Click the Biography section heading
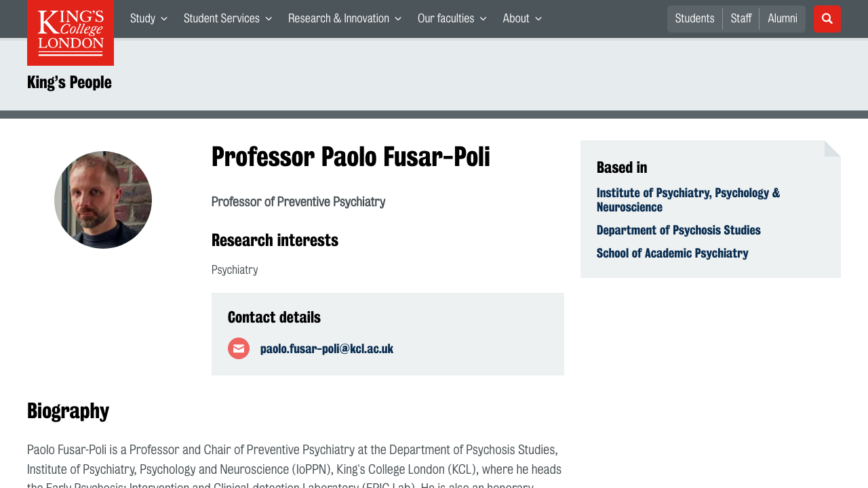Viewport: 868px width, 488px height. point(68,411)
